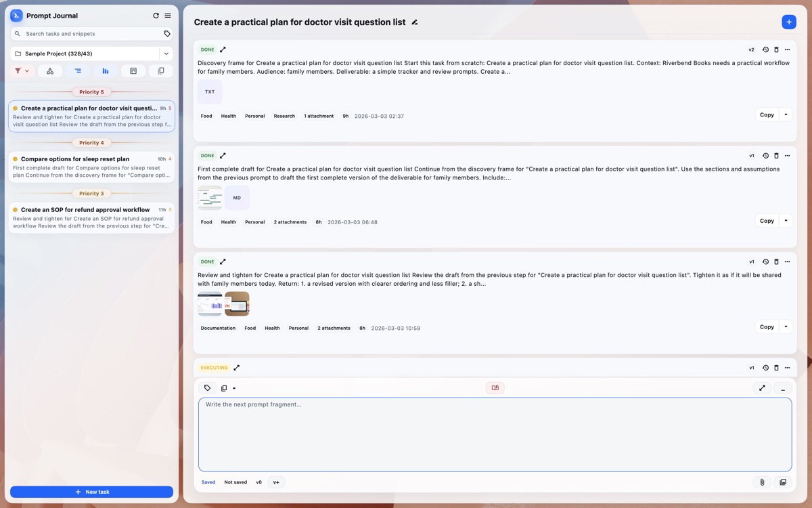Open Copy dropdown arrow on 10:59 card

tap(786, 326)
